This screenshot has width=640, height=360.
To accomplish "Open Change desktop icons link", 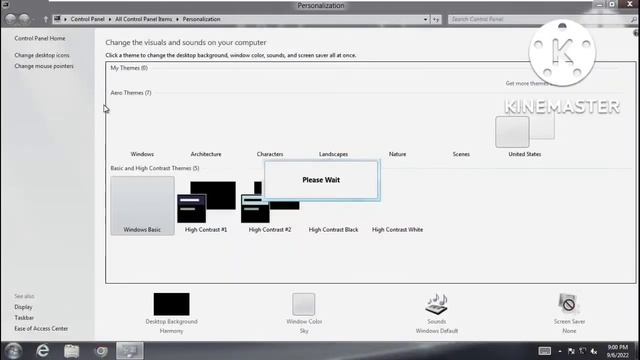I will [x=42, y=55].
